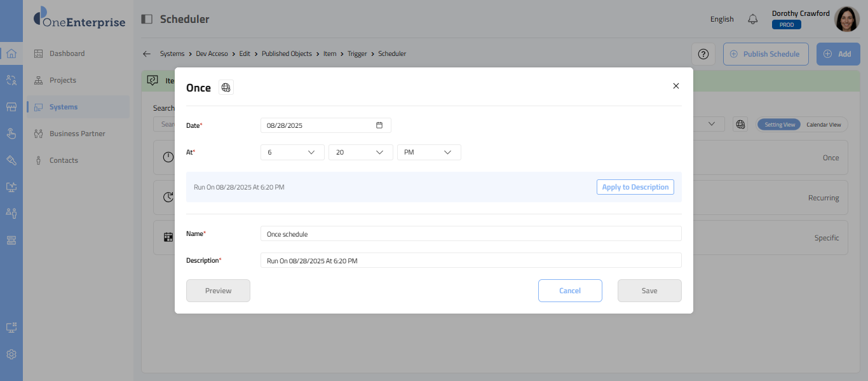Click the home icon in left rail

coord(11,53)
